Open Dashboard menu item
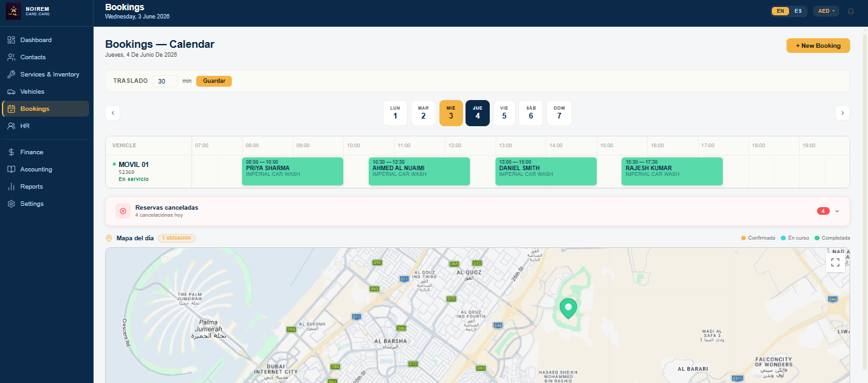868x383 pixels. point(46,40)
